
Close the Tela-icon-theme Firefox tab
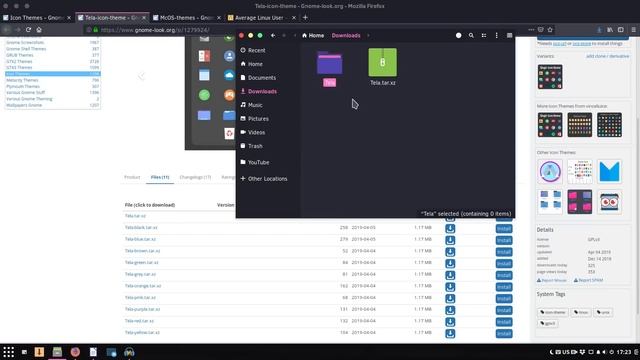pyautogui.click(x=144, y=18)
